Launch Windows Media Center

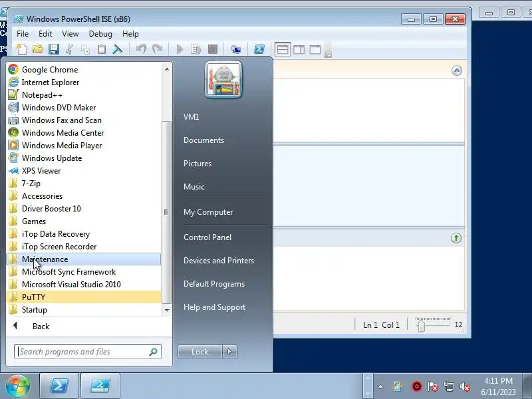[84, 132]
